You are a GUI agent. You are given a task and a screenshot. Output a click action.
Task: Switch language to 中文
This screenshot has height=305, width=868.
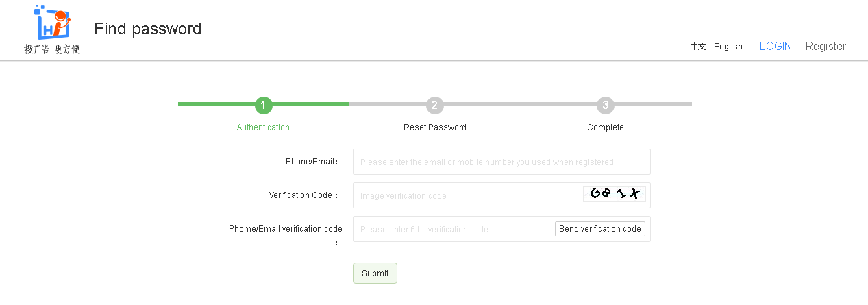click(x=698, y=47)
